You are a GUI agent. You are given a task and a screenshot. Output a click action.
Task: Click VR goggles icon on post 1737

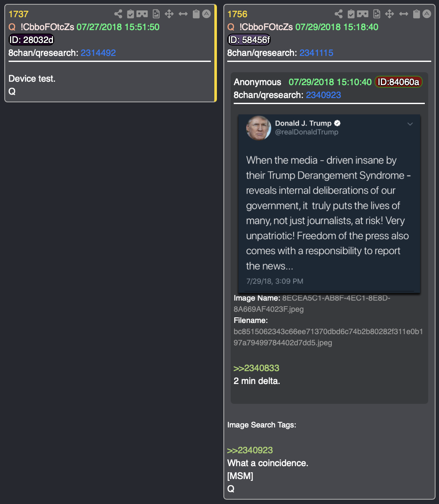(142, 14)
